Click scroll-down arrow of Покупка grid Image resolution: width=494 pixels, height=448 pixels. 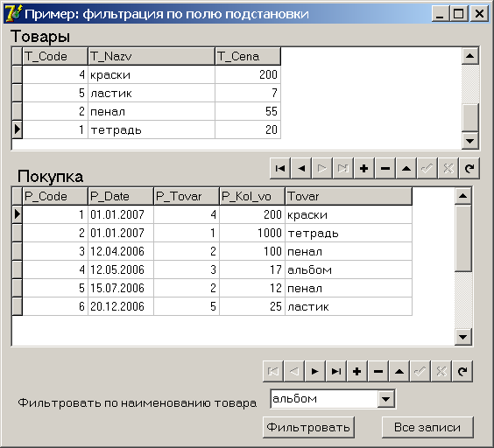coord(463,337)
